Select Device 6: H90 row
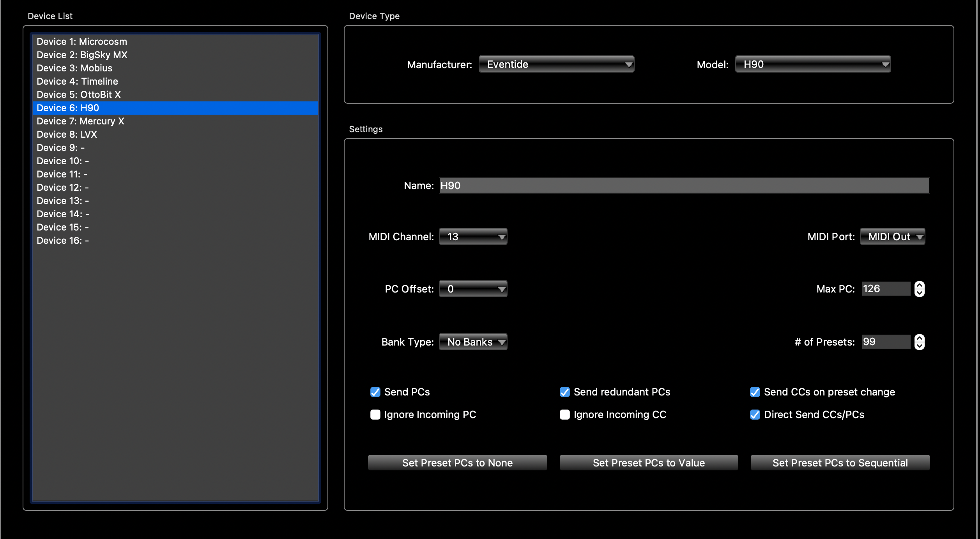This screenshot has height=539, width=980. 175,108
